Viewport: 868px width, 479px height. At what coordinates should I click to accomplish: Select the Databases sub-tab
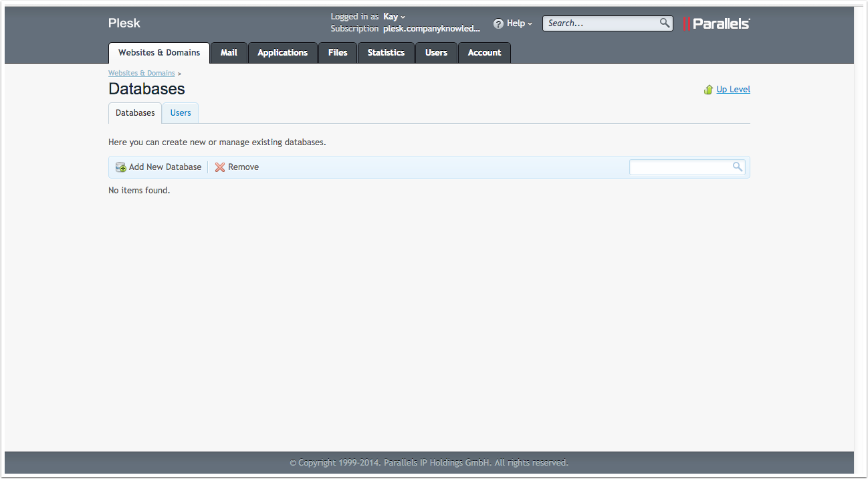(135, 113)
